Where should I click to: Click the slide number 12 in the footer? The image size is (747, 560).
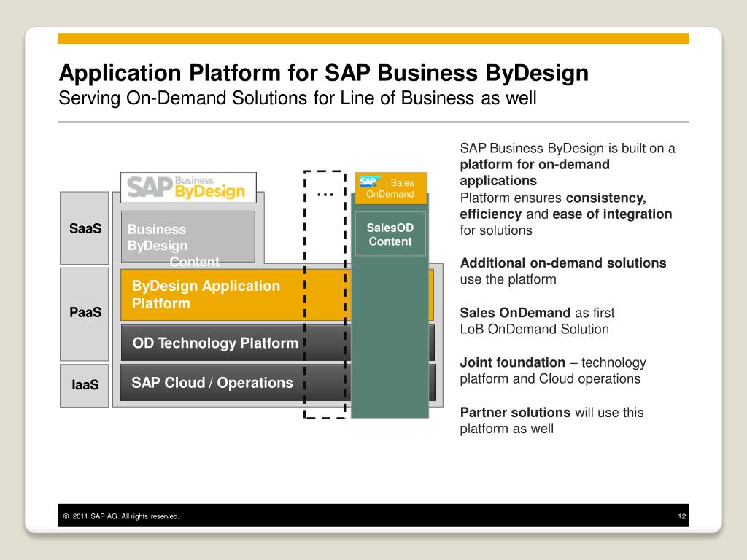[682, 516]
